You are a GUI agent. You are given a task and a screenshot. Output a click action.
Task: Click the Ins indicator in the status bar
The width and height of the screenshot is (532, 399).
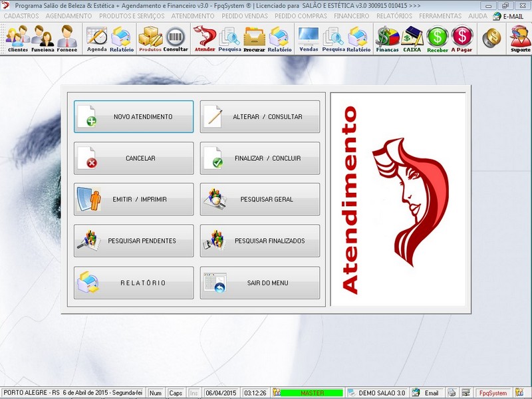tap(194, 393)
